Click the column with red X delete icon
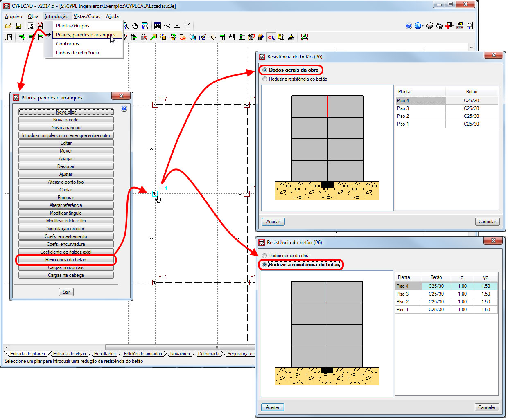 click(x=143, y=37)
